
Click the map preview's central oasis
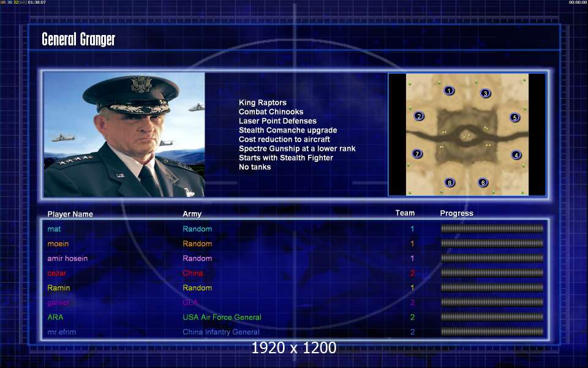(467, 136)
